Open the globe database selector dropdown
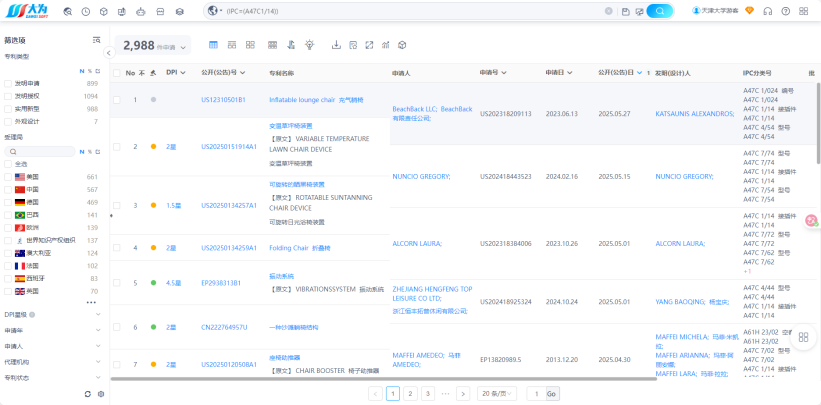 (x=215, y=11)
